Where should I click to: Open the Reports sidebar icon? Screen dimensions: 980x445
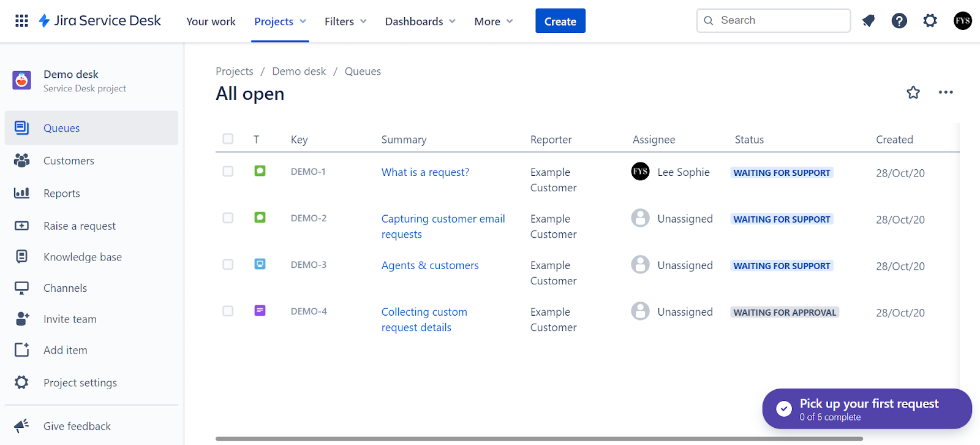coord(21,193)
